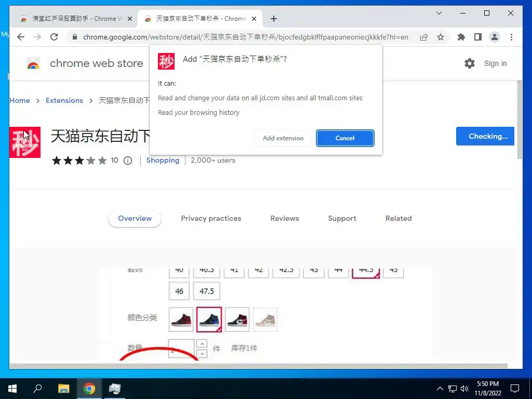Click the address bar URL

tap(245, 37)
